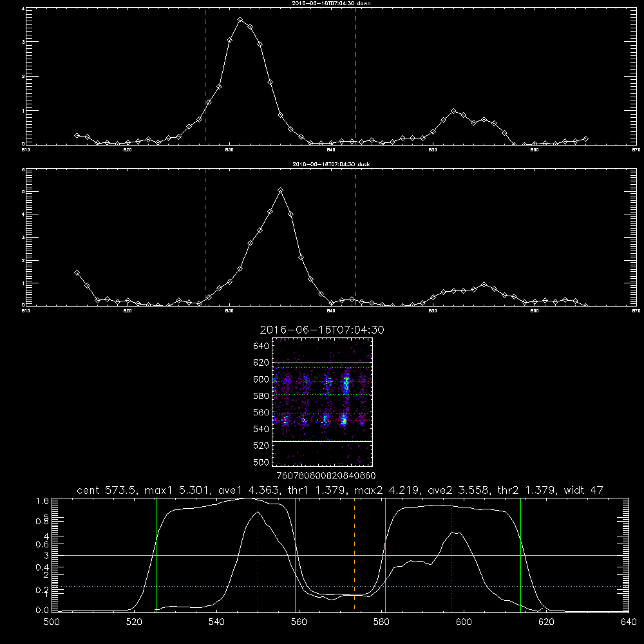Click the '0.0' label on bottom plot axis
The width and height of the screenshot is (644, 644).
[x=42, y=611]
